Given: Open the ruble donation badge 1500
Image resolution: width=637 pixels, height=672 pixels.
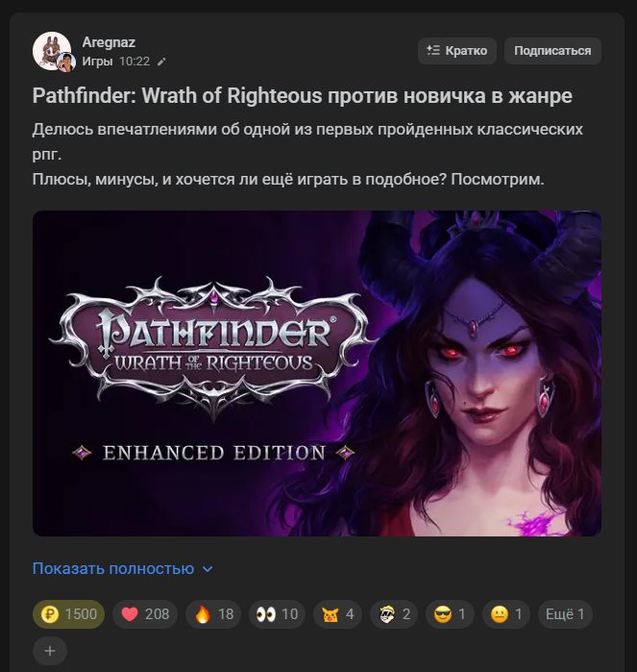Looking at the screenshot, I should click(x=68, y=614).
